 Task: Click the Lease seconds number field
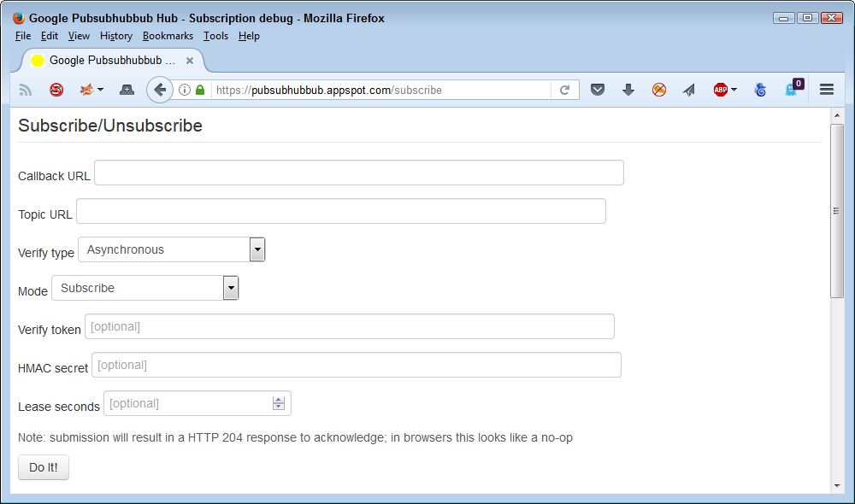point(198,403)
